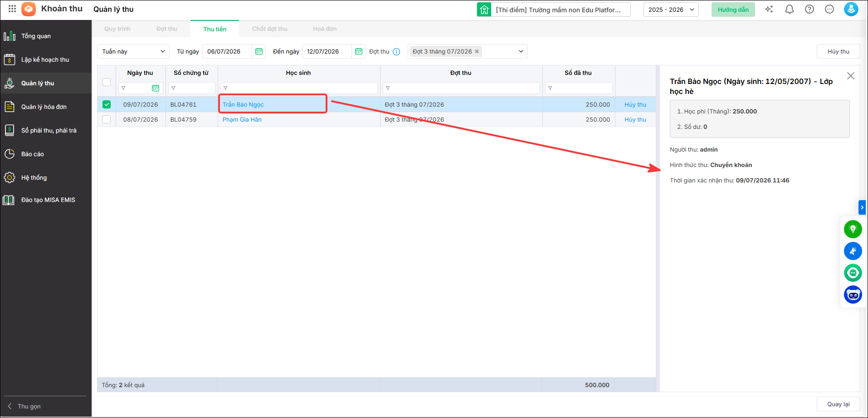Click the Học sinh column filter input
The height and width of the screenshot is (418, 868).
(x=299, y=88)
